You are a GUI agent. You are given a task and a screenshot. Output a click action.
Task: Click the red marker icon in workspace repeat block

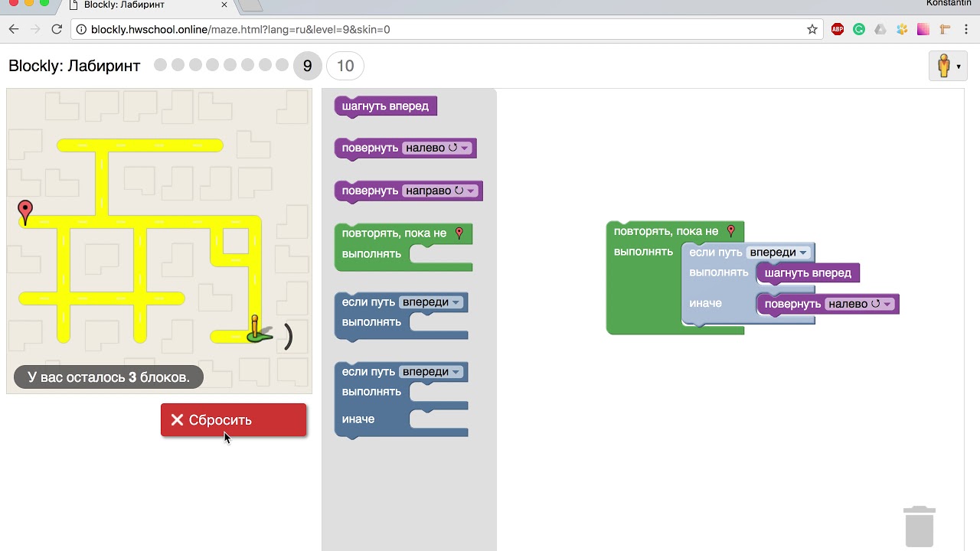pos(731,231)
